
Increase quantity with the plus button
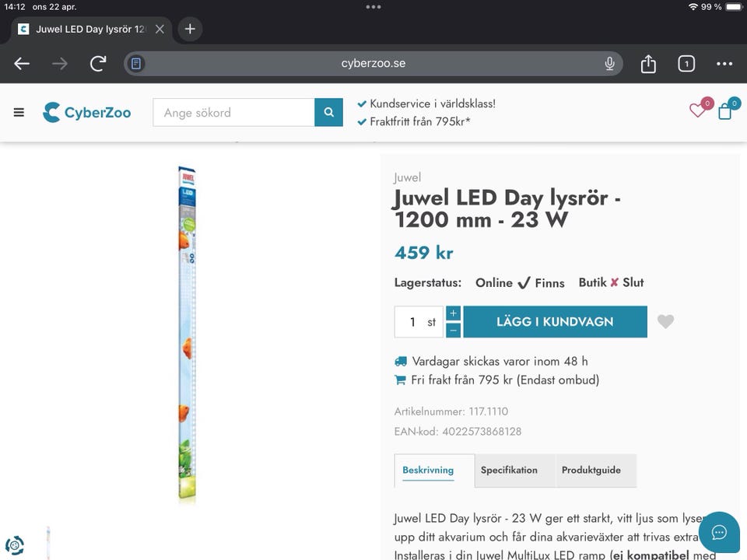click(x=454, y=313)
